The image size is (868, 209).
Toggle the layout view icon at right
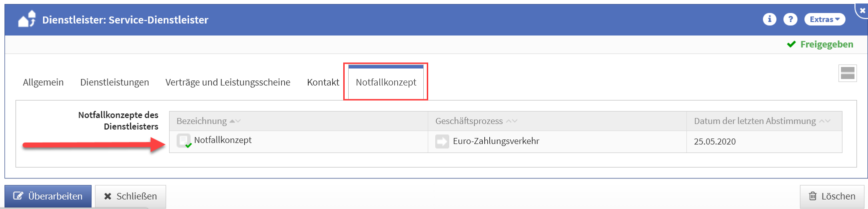[x=847, y=73]
